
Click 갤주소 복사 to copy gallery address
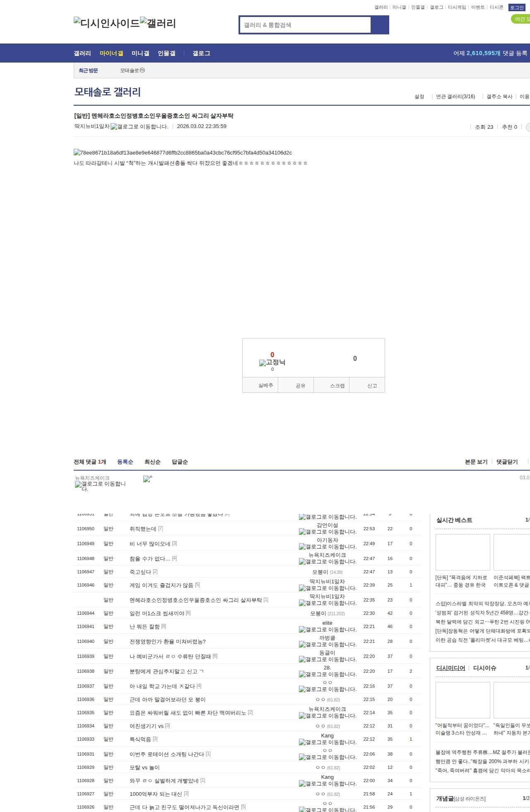[x=499, y=97]
